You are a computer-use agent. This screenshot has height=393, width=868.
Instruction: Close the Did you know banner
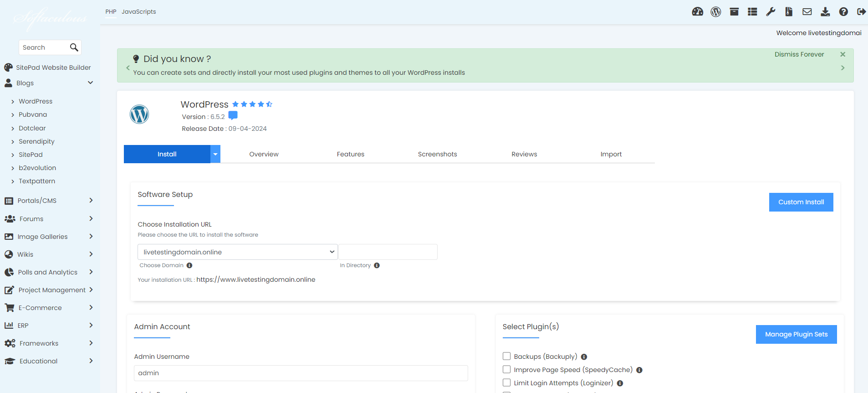click(842, 54)
